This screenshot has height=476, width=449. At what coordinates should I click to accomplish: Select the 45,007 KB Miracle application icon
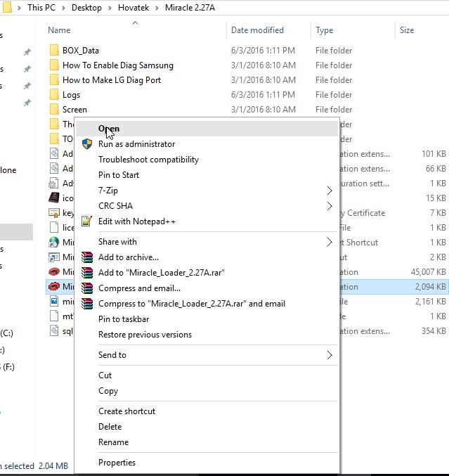click(x=54, y=271)
